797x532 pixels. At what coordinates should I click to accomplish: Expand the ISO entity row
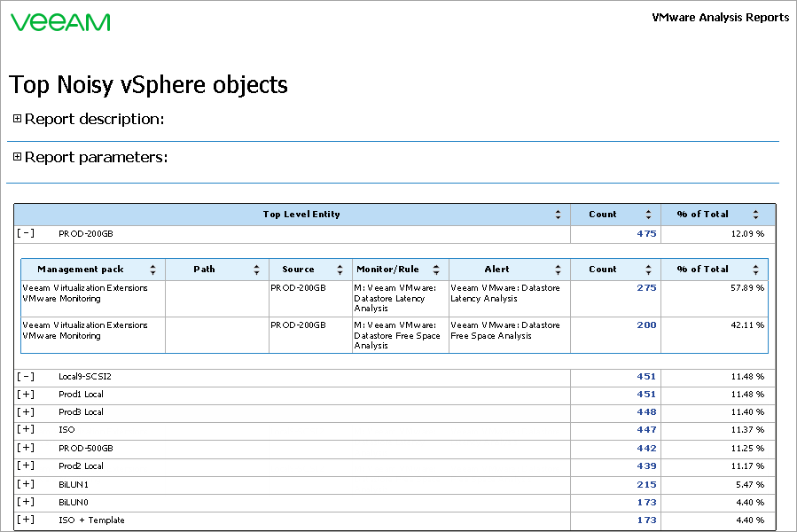coord(26,430)
